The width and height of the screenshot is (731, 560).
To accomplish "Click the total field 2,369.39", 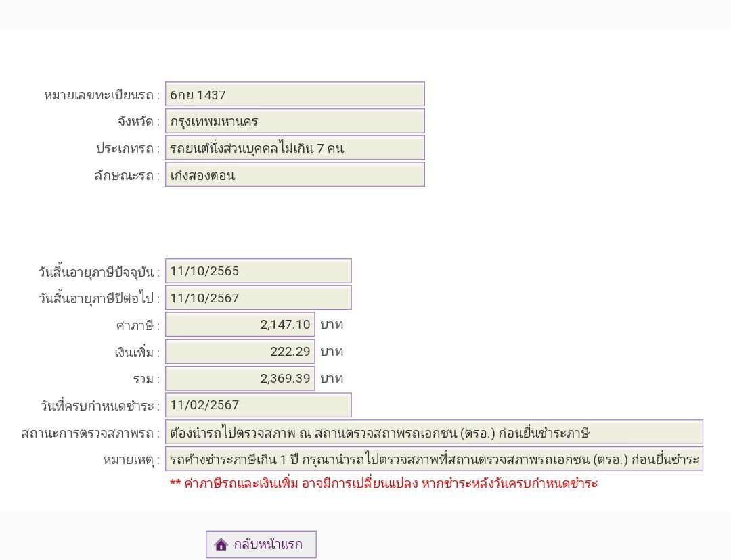I will coord(240,378).
